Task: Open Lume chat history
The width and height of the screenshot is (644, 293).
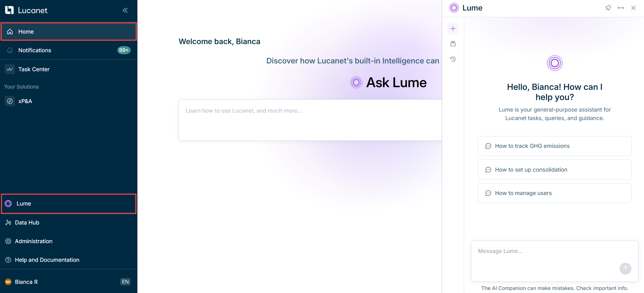Action: click(x=453, y=59)
